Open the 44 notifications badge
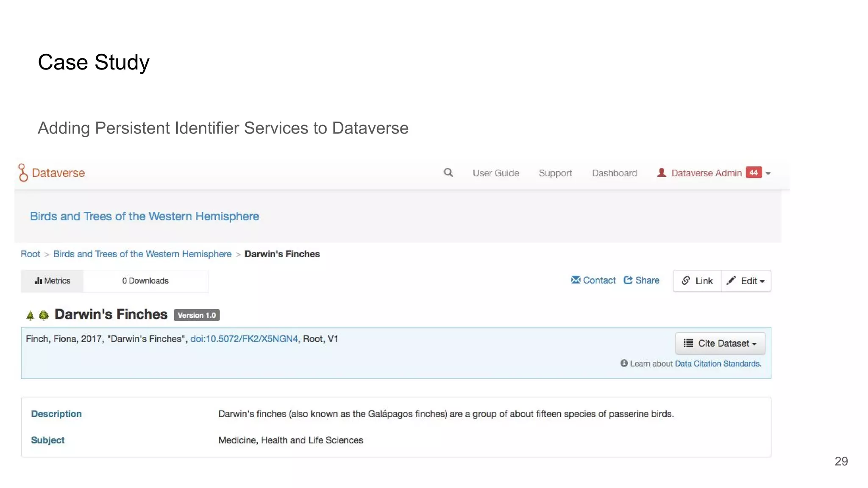Screen dimensions: 868x488 754,172
